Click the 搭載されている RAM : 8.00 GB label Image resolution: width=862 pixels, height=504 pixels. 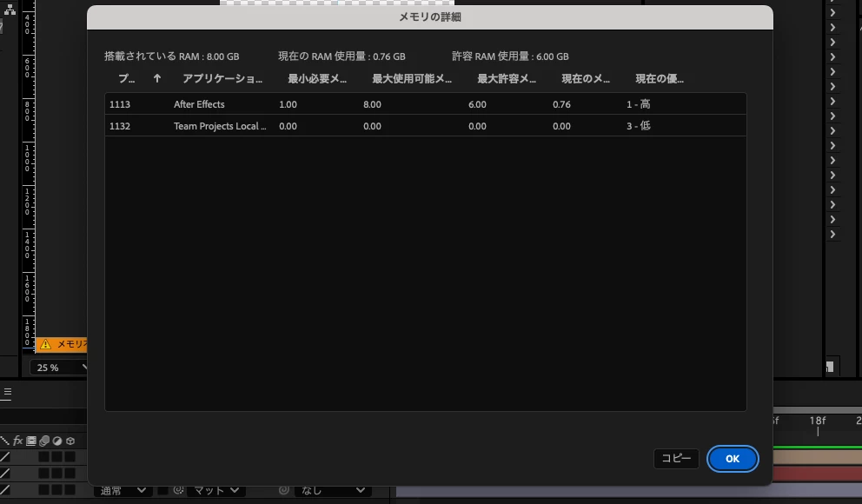pyautogui.click(x=171, y=56)
